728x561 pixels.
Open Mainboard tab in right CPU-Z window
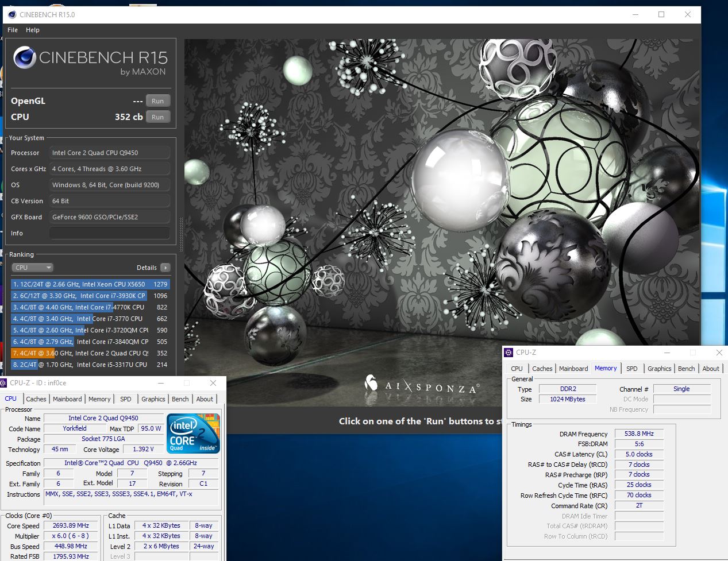click(573, 369)
